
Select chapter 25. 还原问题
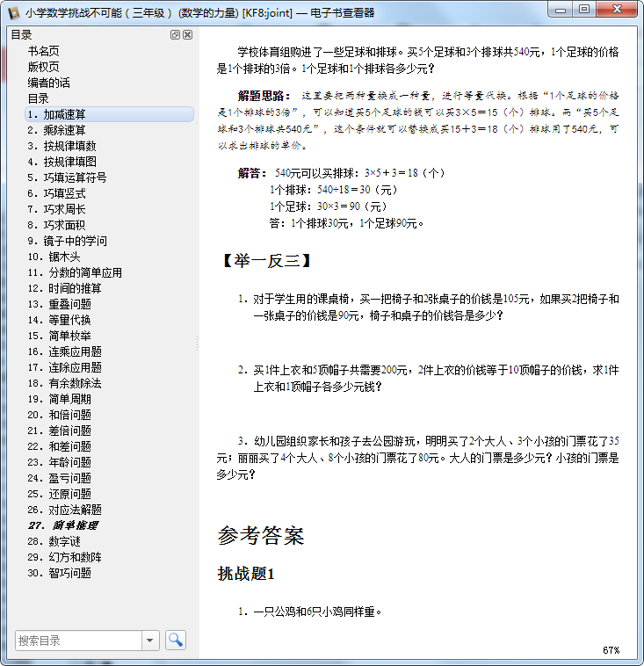[x=60, y=494]
